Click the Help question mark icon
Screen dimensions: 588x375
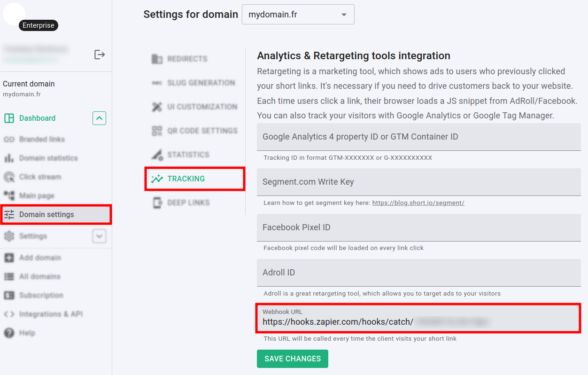pos(9,333)
